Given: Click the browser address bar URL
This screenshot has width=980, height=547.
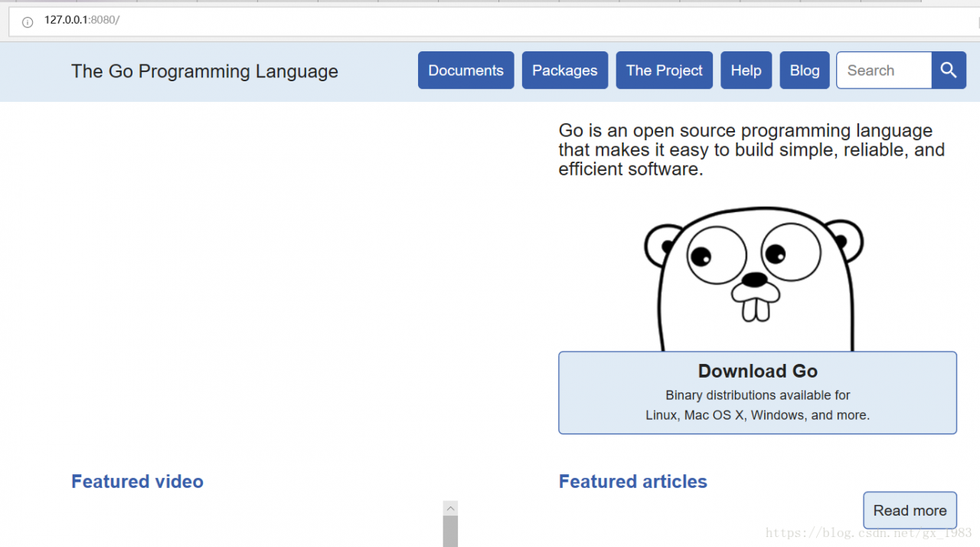Looking at the screenshot, I should click(82, 21).
